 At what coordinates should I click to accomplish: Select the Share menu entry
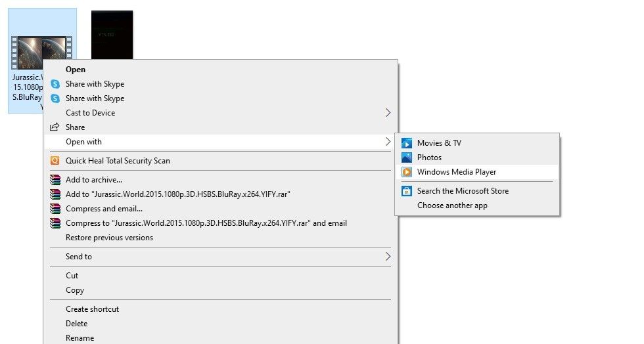pos(221,127)
